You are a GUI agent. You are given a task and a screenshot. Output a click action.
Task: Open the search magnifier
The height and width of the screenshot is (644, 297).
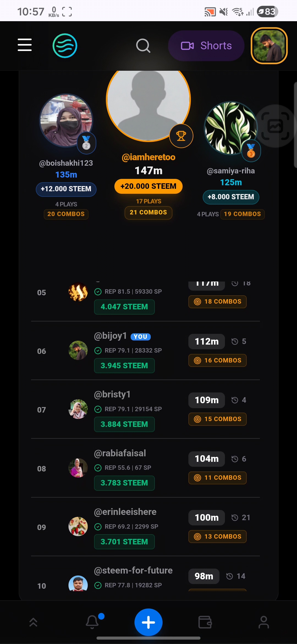(x=143, y=46)
